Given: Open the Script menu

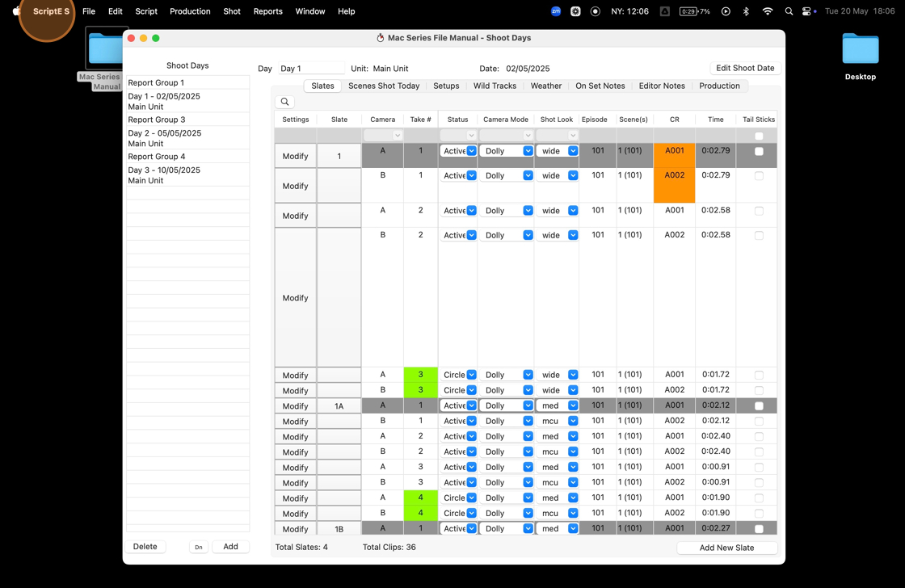Looking at the screenshot, I should [146, 11].
